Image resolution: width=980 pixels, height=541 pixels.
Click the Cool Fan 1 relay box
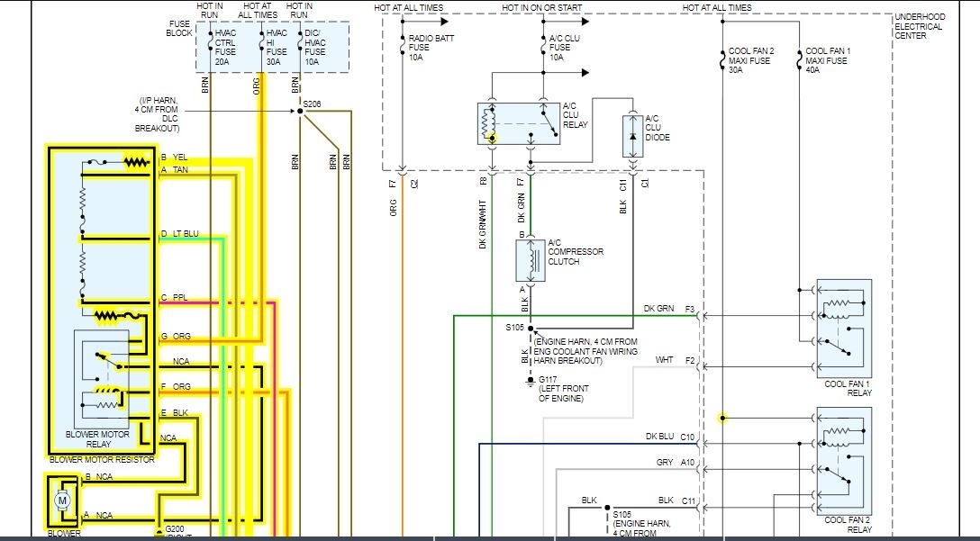[x=844, y=328]
